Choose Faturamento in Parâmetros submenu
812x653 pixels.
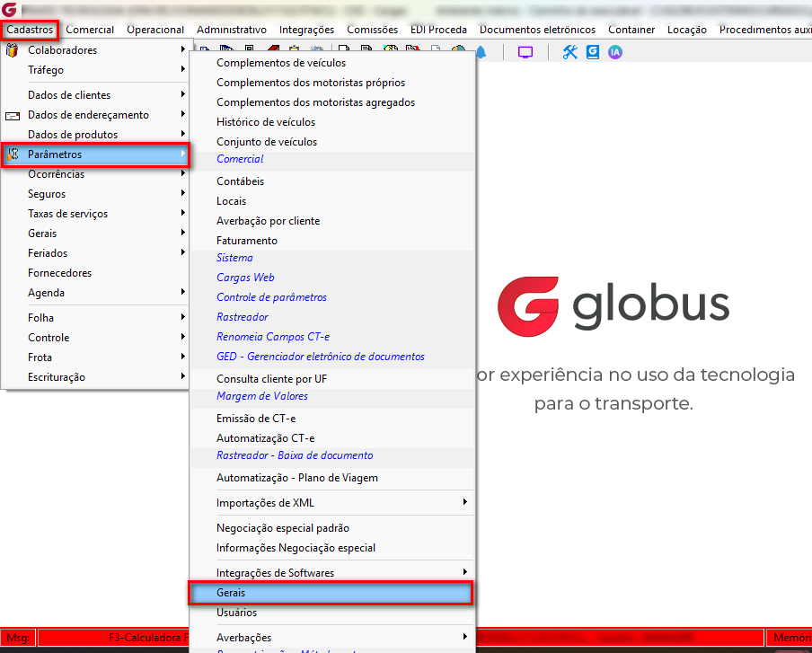tap(332, 241)
